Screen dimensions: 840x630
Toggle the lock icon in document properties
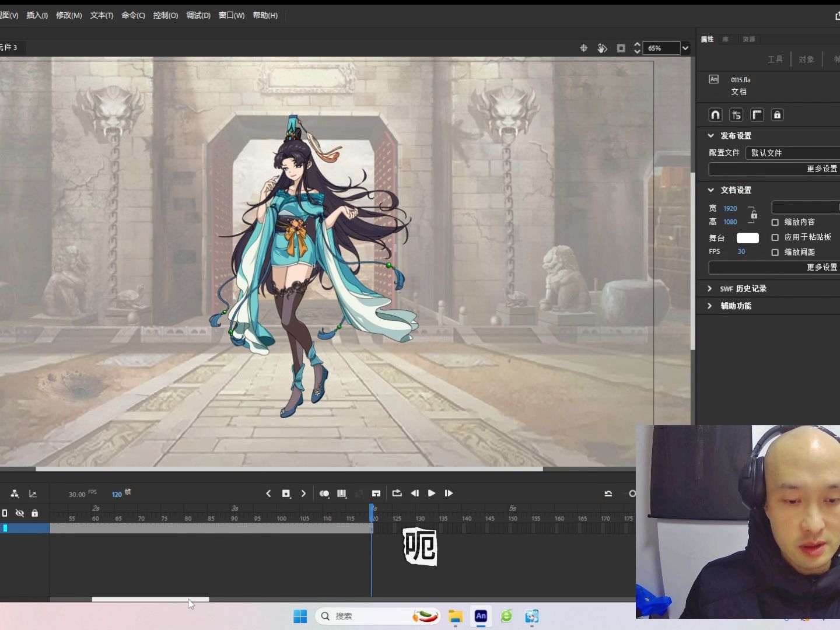click(777, 115)
